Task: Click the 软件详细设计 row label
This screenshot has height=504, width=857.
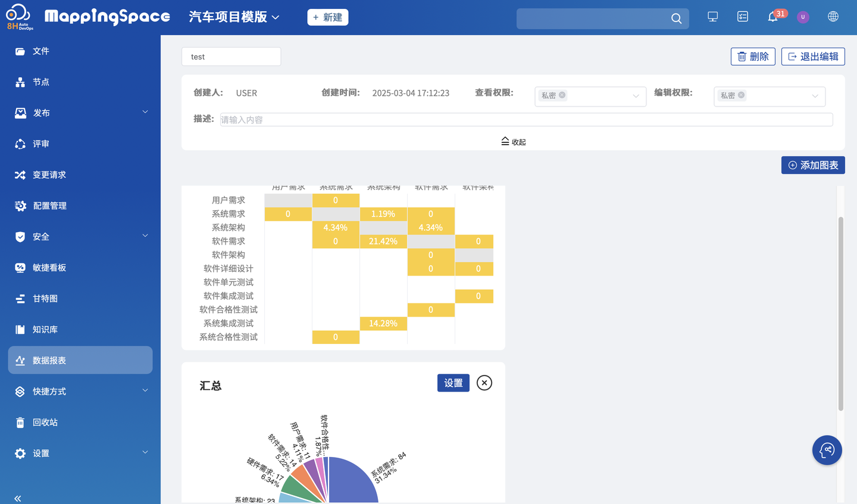Action: pos(229,268)
